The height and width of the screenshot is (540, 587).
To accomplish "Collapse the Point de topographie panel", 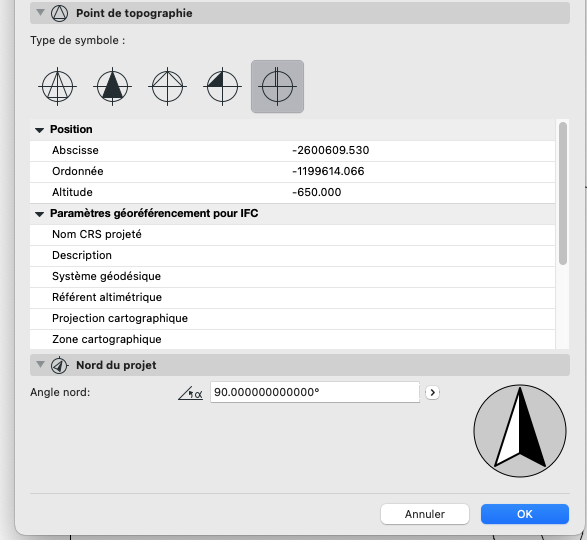I will click(x=40, y=12).
